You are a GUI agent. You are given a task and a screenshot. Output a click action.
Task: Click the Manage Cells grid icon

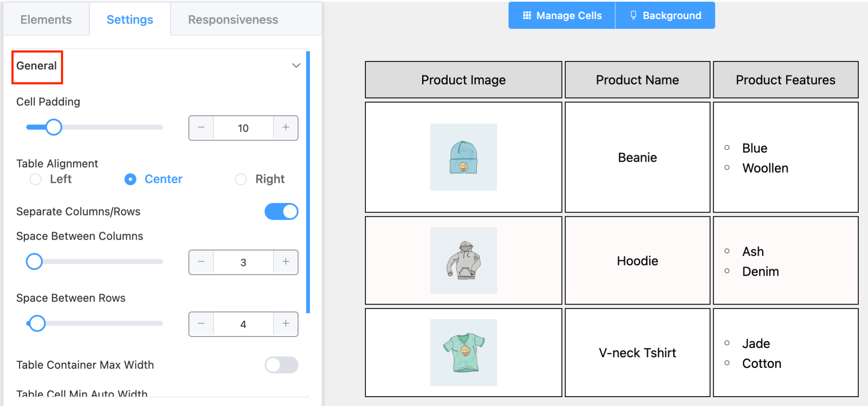click(x=527, y=15)
